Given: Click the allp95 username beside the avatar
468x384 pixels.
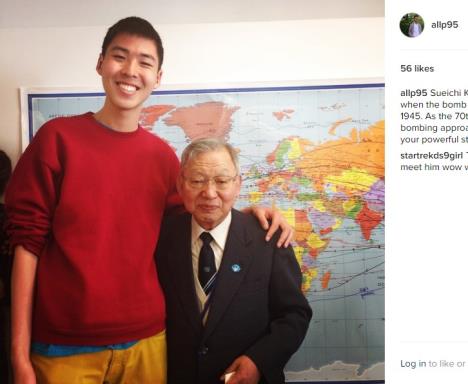Looking at the screenshot, I should coord(445,25).
